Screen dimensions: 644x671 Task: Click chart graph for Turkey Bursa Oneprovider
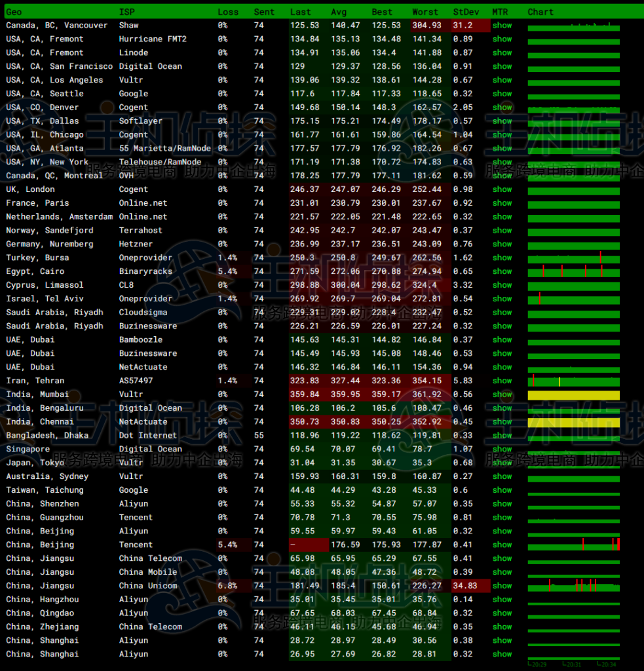[x=573, y=258]
